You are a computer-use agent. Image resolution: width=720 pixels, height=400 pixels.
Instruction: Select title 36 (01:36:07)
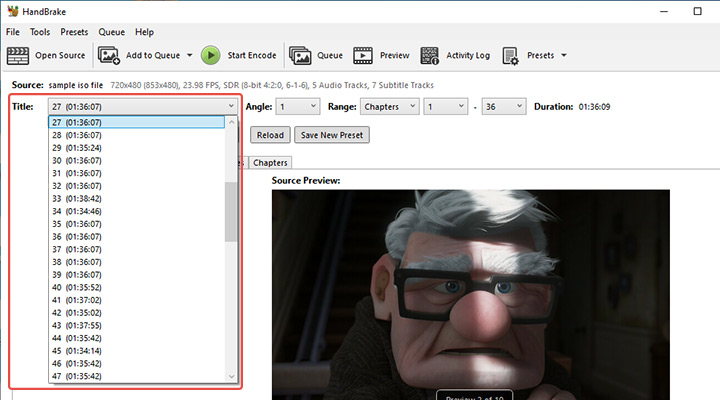136,237
